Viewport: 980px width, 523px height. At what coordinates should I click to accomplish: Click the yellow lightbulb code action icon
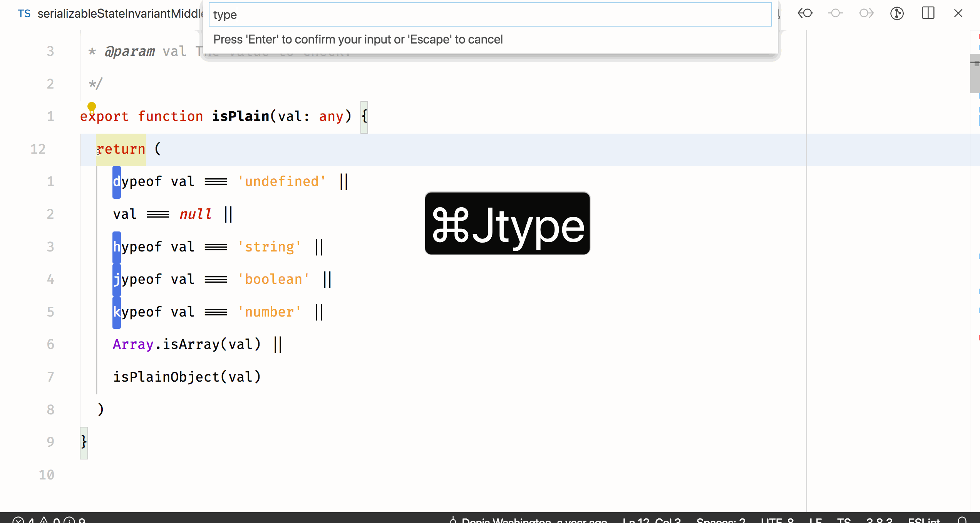[x=92, y=106]
